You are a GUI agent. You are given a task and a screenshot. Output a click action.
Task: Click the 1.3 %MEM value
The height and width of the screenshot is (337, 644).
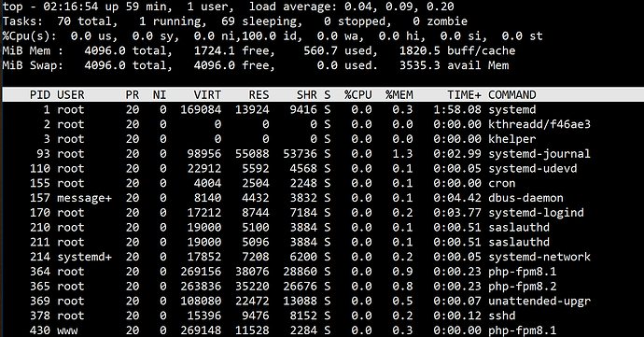click(x=402, y=154)
